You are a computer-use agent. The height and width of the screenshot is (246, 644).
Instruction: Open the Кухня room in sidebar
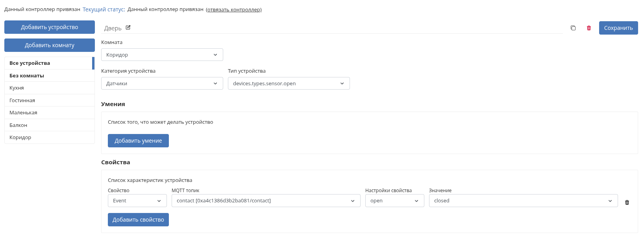tap(49, 88)
